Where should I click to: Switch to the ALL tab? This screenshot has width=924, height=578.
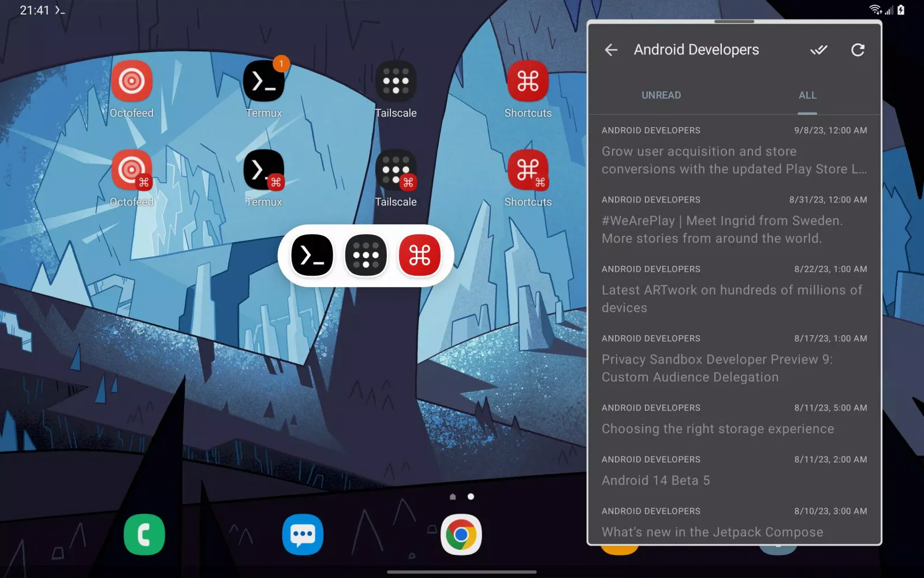click(807, 95)
